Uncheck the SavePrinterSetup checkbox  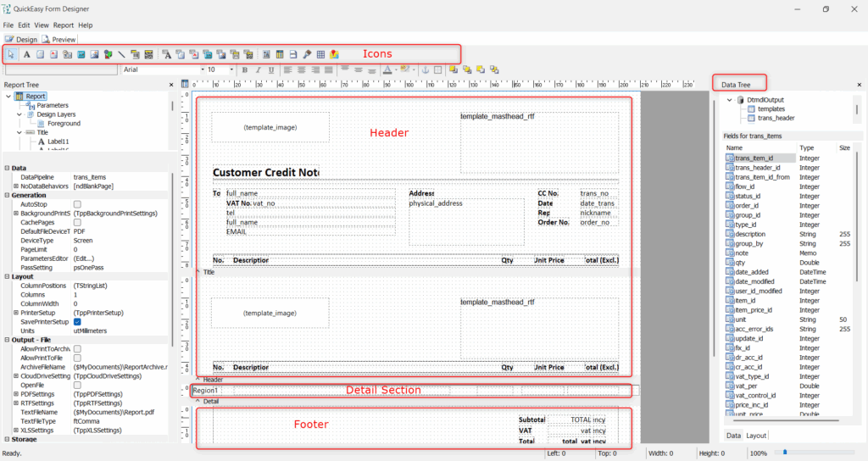[x=77, y=322]
